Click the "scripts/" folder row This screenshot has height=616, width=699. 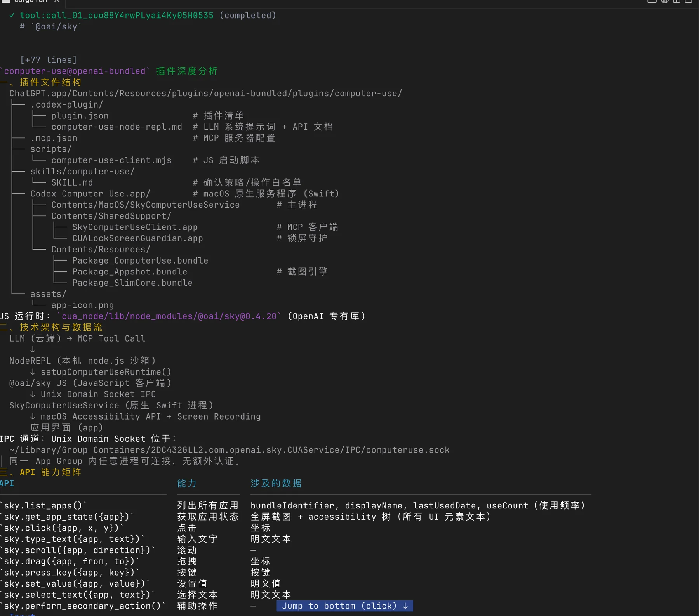coord(51,149)
